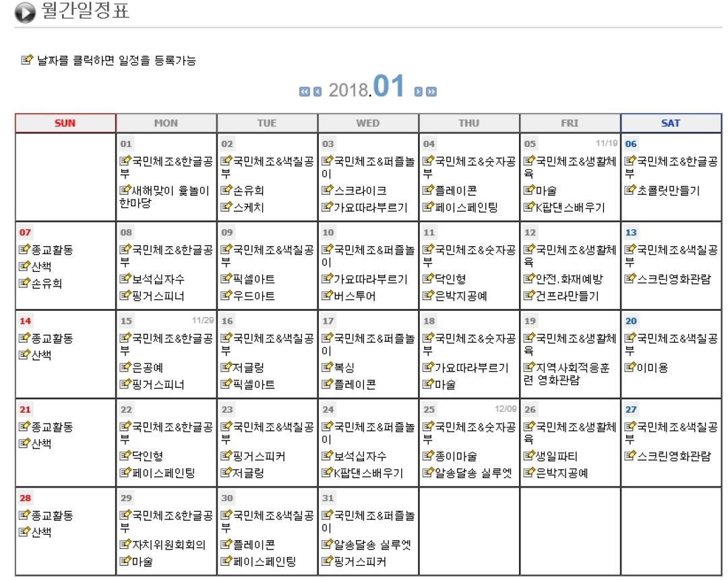
Task: Open 플레이콘 entry on the 17th
Action: [355, 384]
